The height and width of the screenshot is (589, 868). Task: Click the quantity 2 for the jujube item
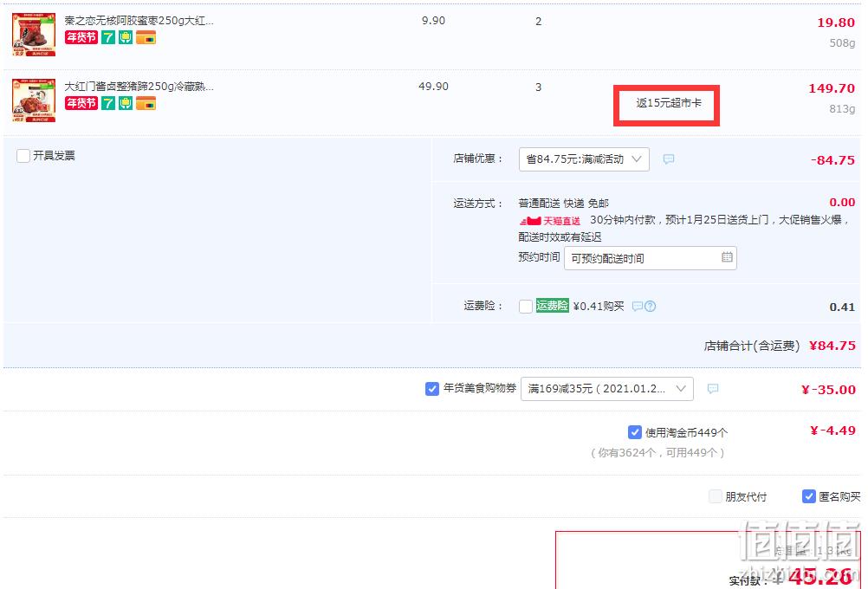click(x=539, y=22)
